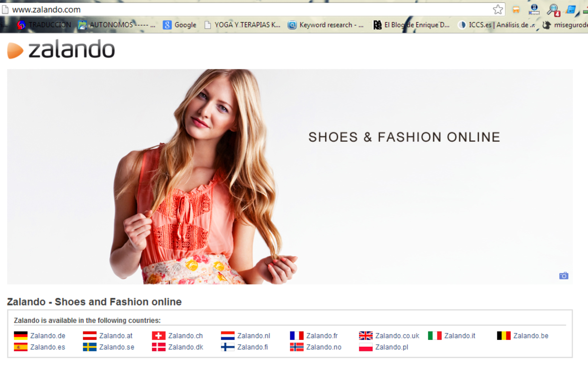
Task: Click the Finnish flag icon
Action: (x=228, y=347)
